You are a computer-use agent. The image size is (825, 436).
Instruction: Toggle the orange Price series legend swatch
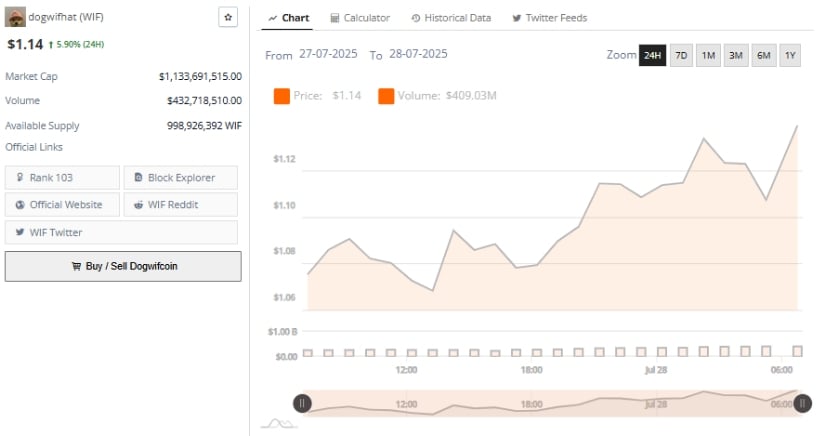pos(281,96)
